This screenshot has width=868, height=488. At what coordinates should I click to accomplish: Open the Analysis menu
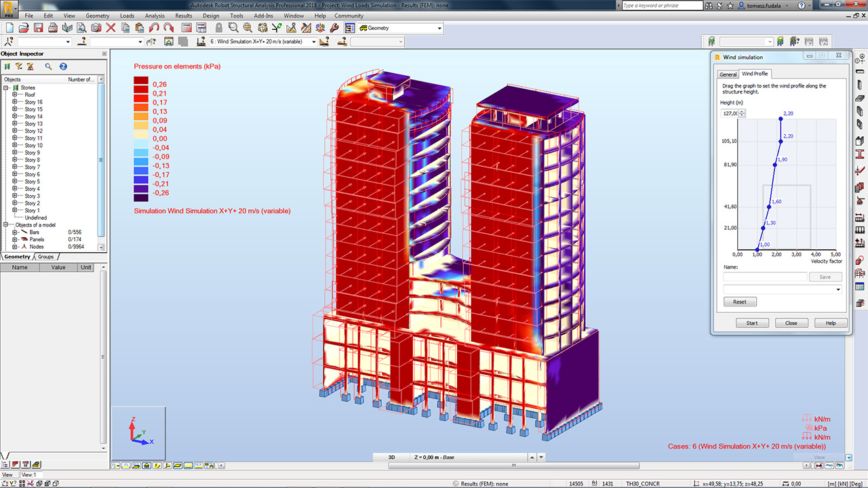(x=155, y=16)
